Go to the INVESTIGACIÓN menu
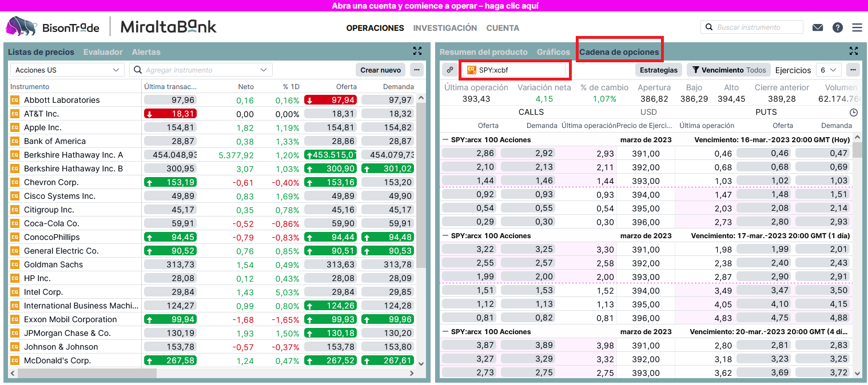Viewport: 868px width, 385px height. coord(445,28)
